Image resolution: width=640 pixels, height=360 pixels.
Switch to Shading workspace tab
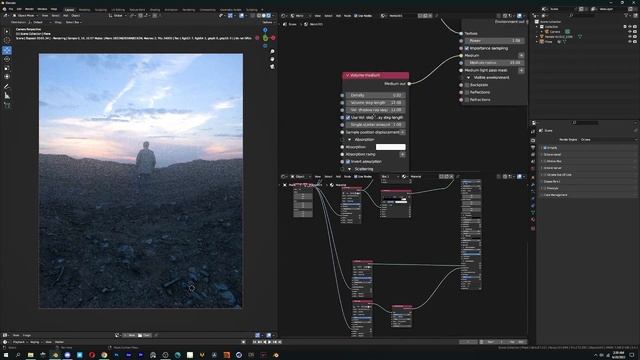(155, 9)
